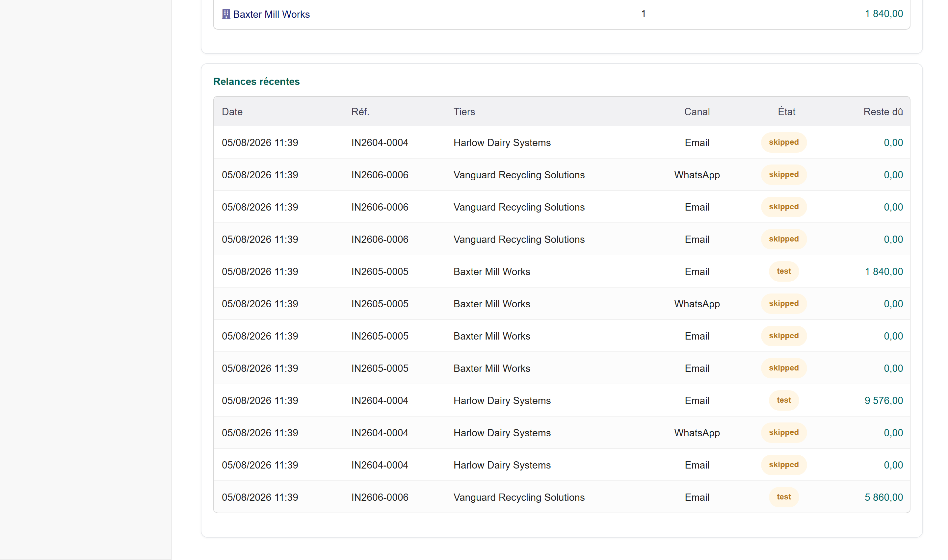
Task: Click the 5 860,00 remaining amount
Action: [x=883, y=497]
